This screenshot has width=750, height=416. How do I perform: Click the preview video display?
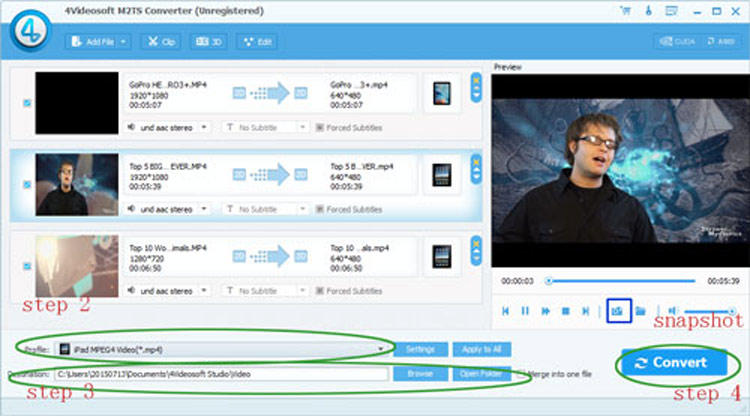coord(620,171)
